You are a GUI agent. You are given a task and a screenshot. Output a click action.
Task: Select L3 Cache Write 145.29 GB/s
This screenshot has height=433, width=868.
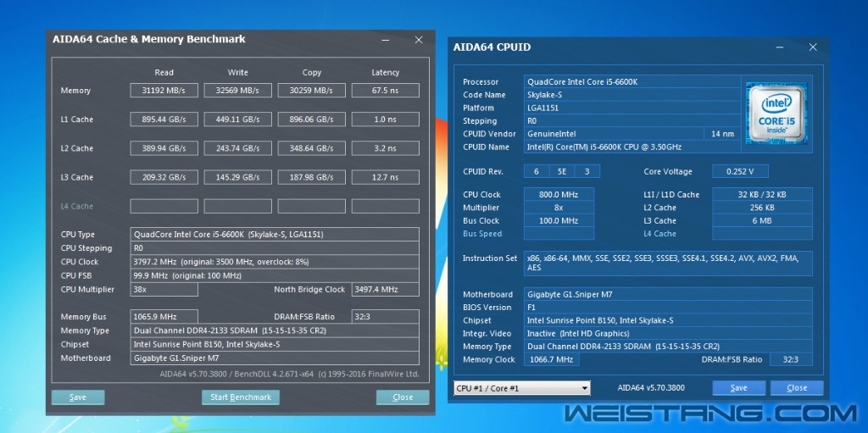click(x=237, y=177)
